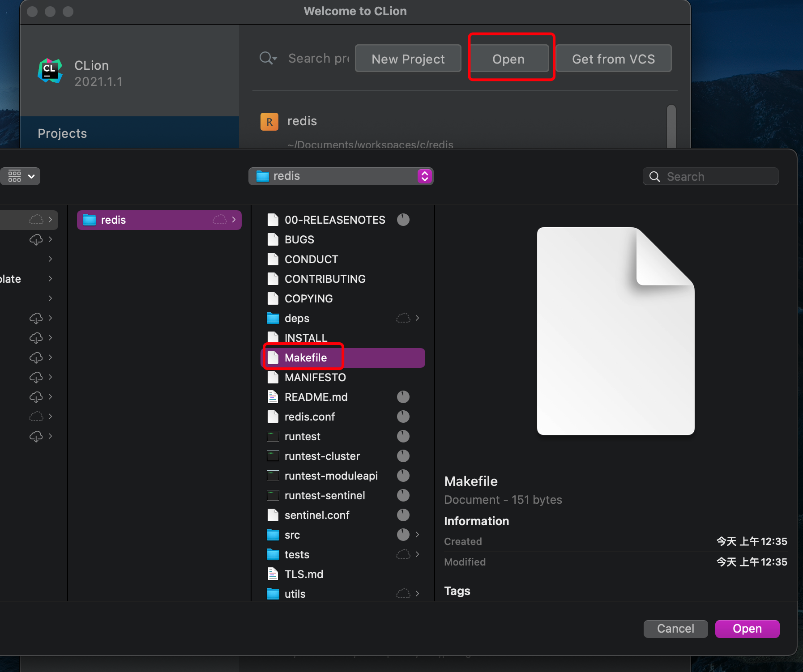Image resolution: width=803 pixels, height=672 pixels.
Task: Click the Makefile document preview thumbnail
Action: tap(616, 331)
